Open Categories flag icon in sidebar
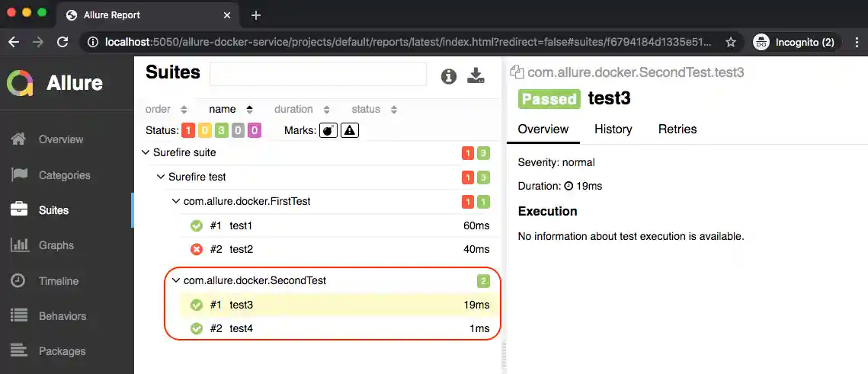This screenshot has height=374, width=868. [19, 175]
